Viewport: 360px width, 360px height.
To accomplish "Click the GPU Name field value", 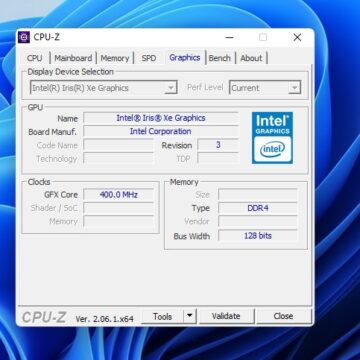I will (x=161, y=118).
